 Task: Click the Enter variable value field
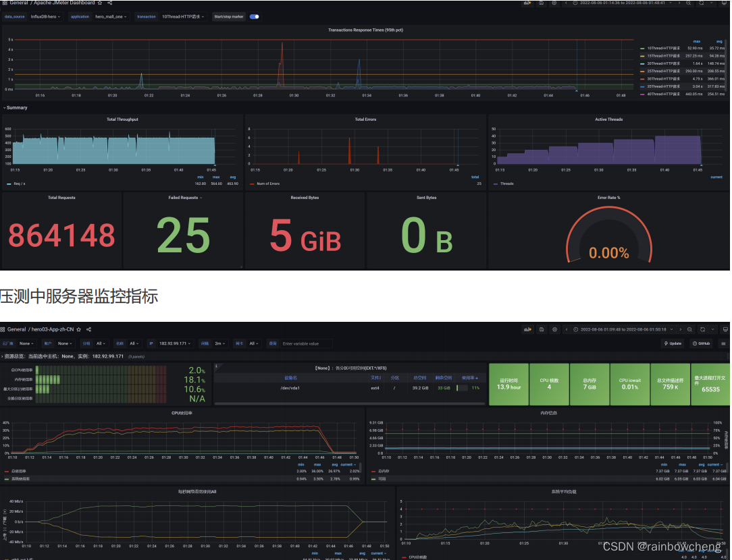[x=307, y=343]
